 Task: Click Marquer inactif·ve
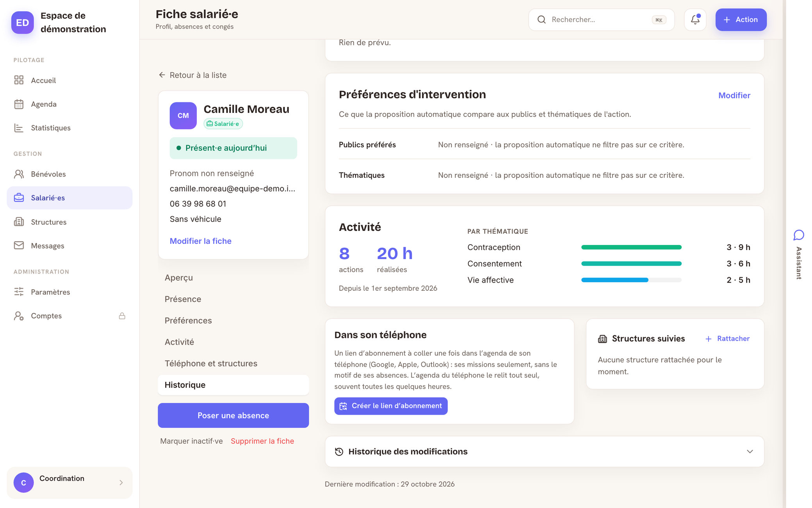tap(191, 441)
